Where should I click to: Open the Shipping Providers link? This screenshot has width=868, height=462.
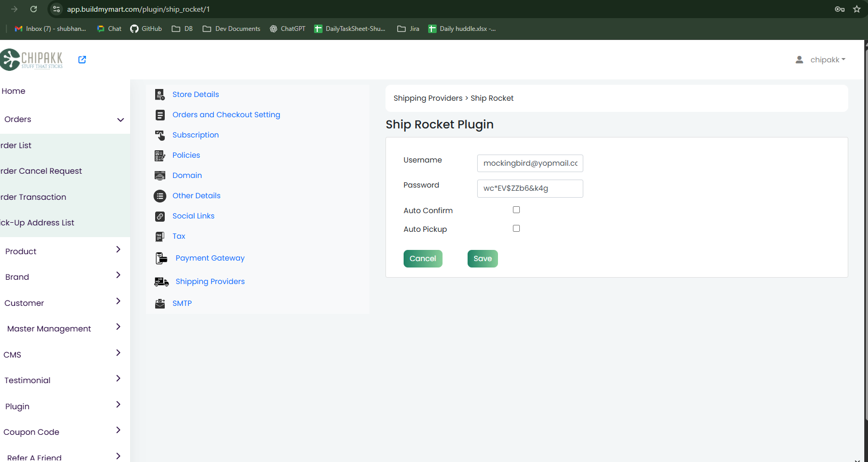(210, 281)
